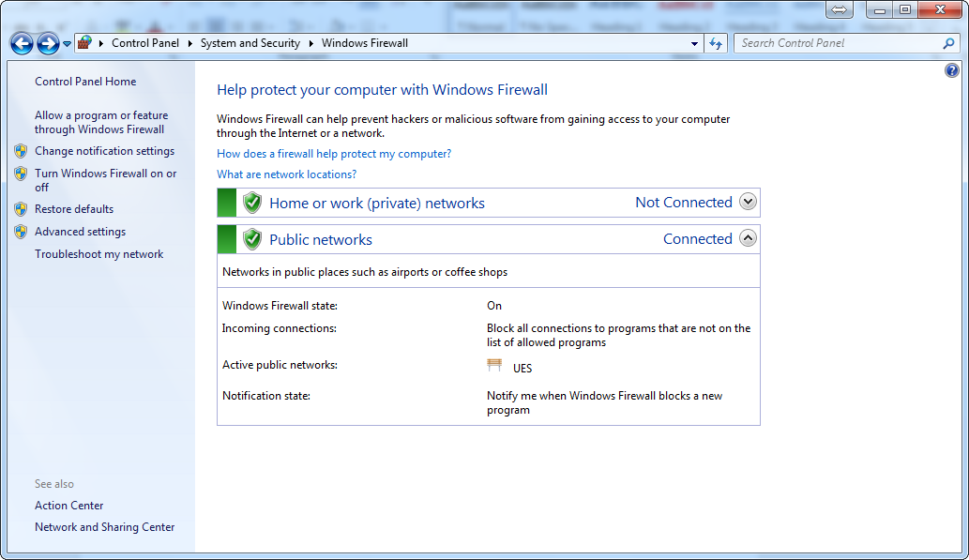Collapse Public networks section chevron

coord(748,238)
